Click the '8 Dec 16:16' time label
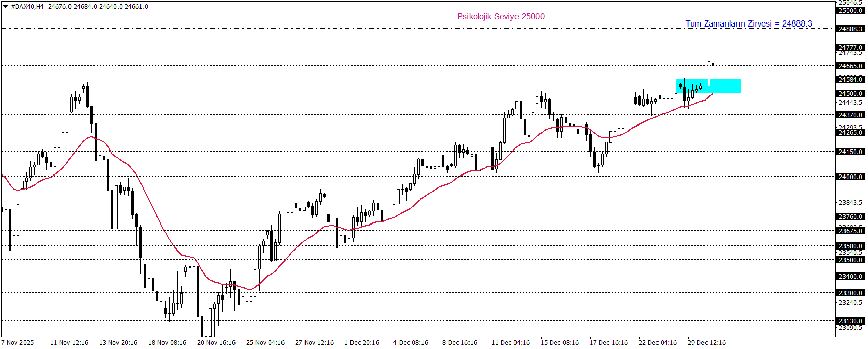The height and width of the screenshot is (349, 868). click(460, 342)
